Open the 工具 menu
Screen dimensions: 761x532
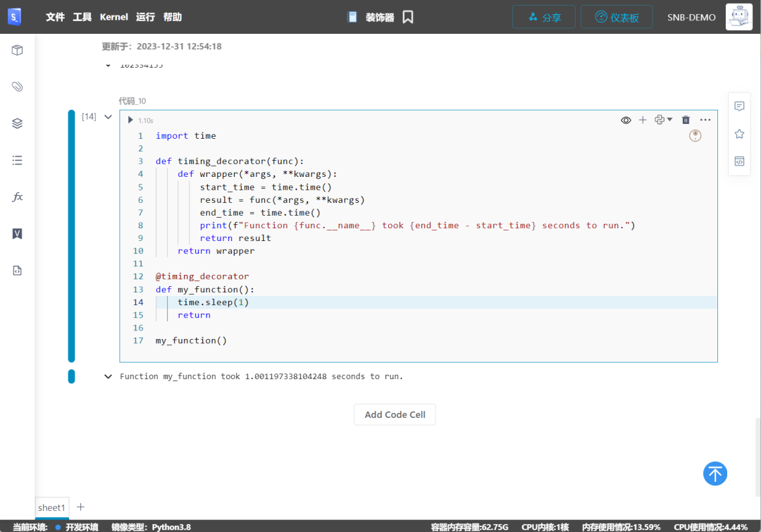click(x=82, y=17)
